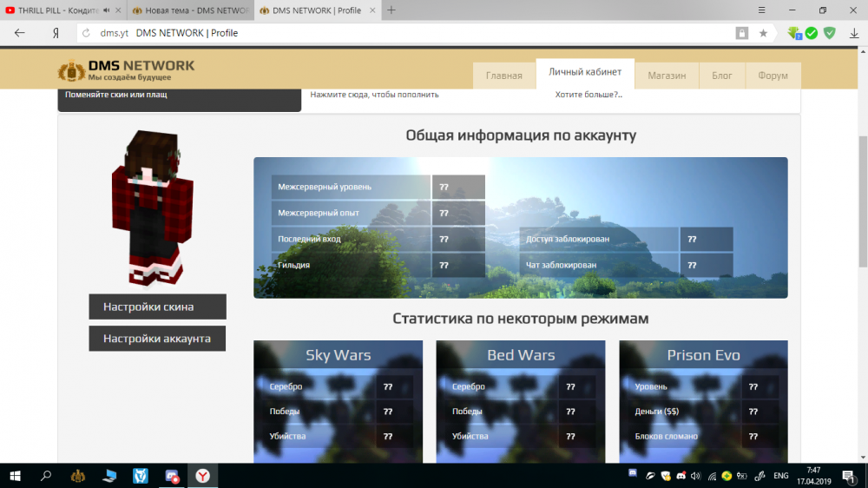Click the 'Настройки скина' button
The height and width of the screenshot is (488, 868).
pos(157,307)
